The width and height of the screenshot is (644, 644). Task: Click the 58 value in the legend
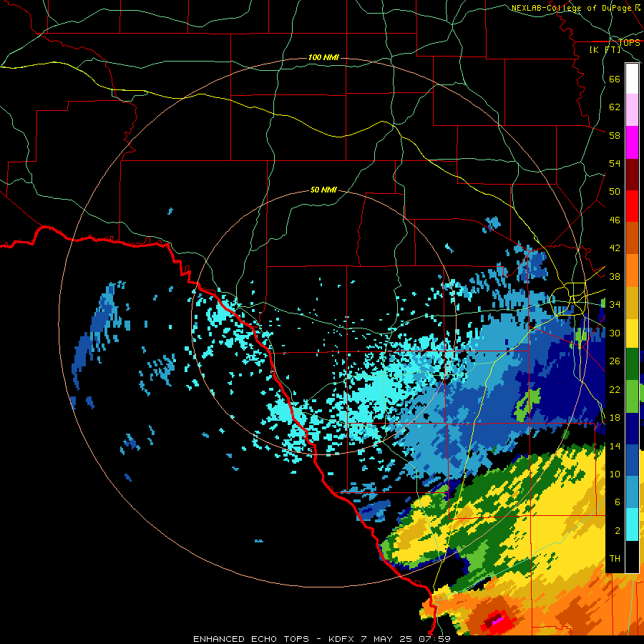[615, 135]
